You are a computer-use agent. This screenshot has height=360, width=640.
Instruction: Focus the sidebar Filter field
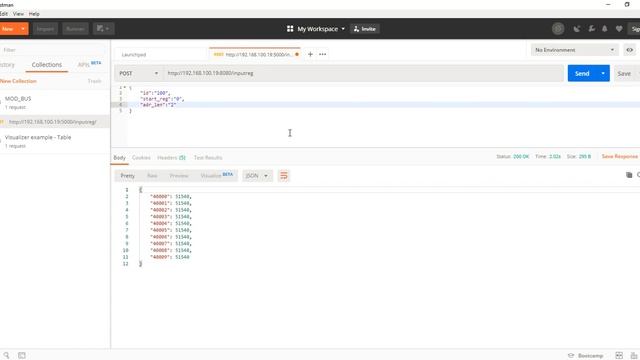(53, 50)
